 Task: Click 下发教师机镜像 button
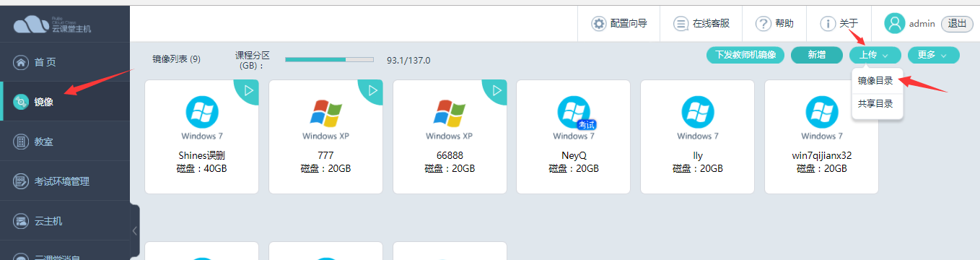pos(745,55)
